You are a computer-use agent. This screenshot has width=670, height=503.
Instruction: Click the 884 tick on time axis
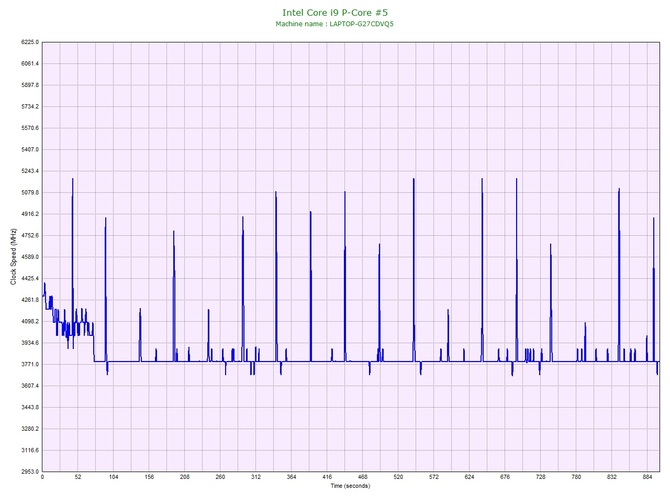coord(647,477)
